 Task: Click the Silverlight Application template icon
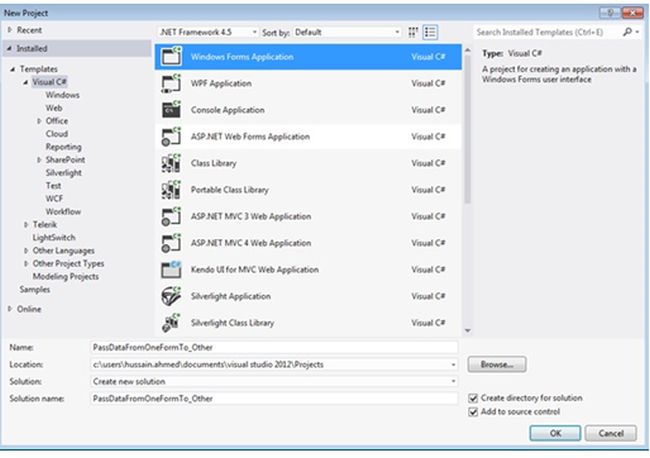coord(171,296)
